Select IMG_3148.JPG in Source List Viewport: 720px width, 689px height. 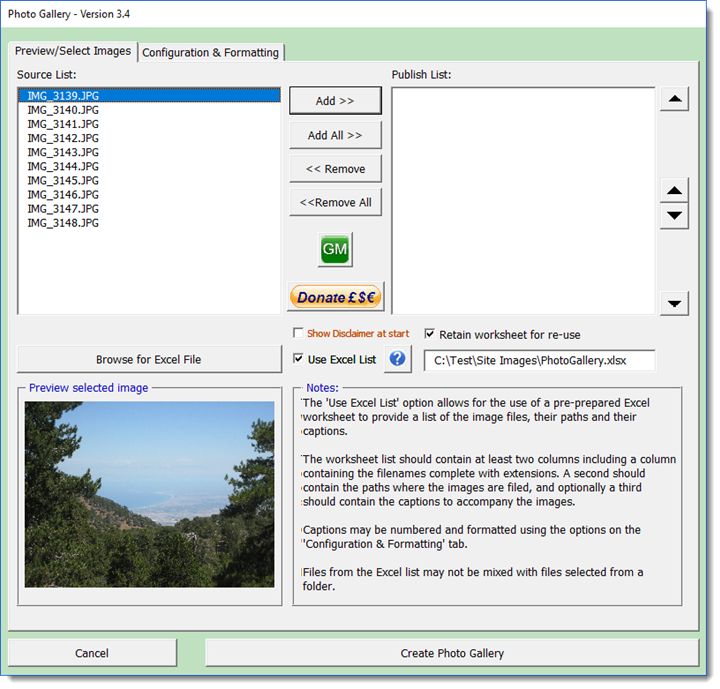[150, 223]
